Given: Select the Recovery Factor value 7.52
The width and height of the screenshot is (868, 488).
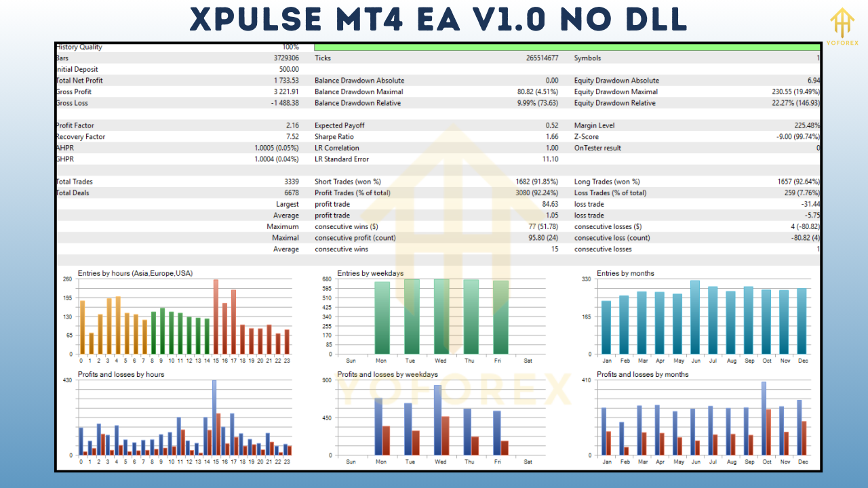Looking at the screenshot, I should [293, 137].
